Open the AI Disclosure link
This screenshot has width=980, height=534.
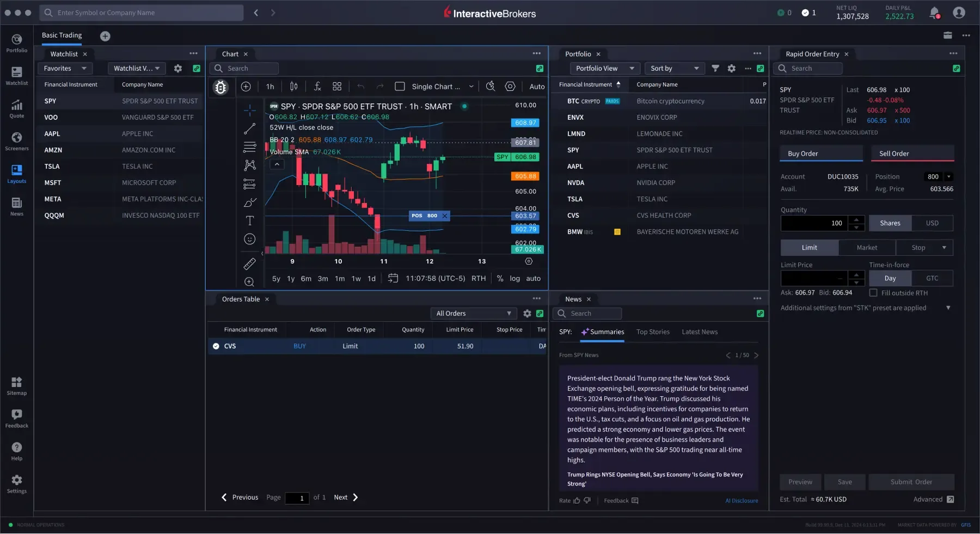[x=742, y=501]
